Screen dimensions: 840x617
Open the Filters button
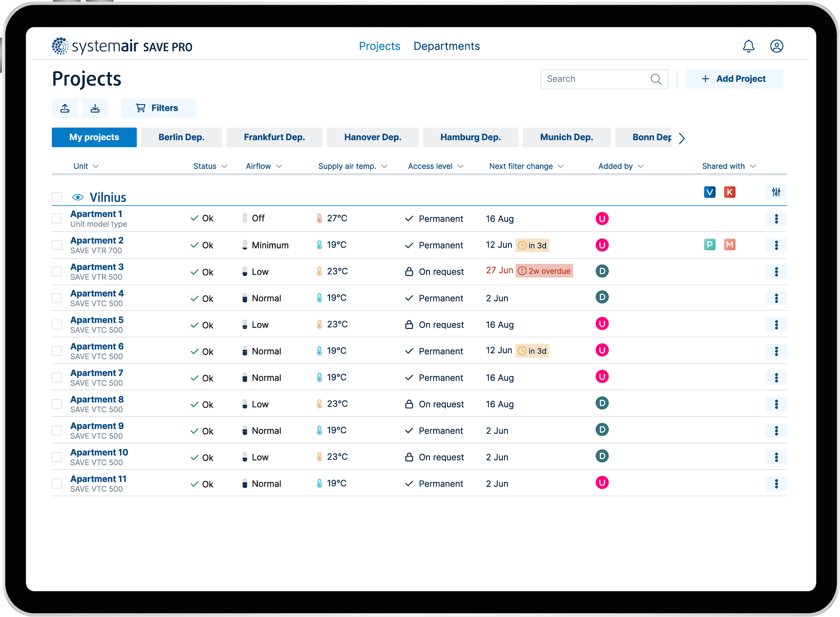(x=158, y=108)
